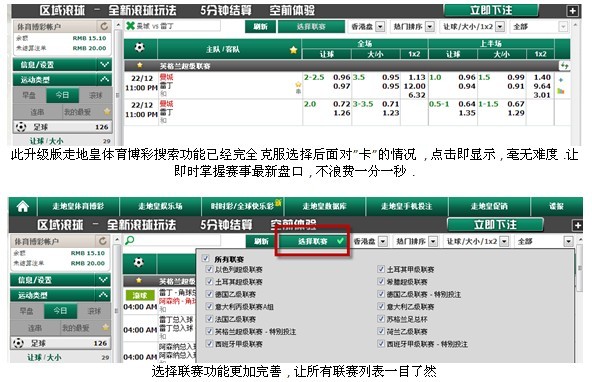Open the 走地皇手机投注 navigation tab
592x382 pixels.
407,206
